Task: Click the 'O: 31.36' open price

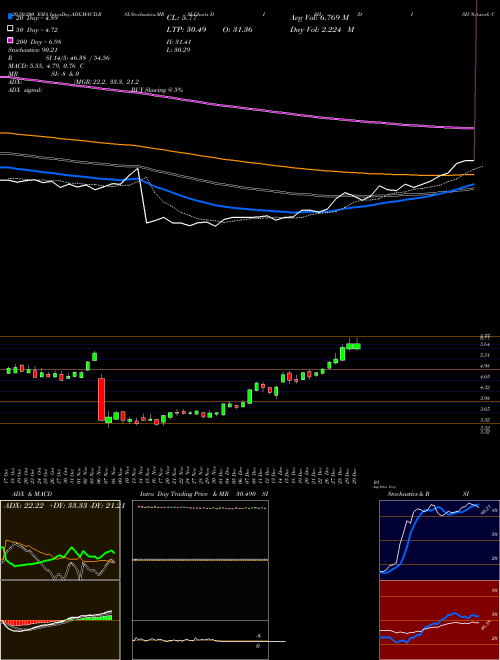Action: pos(237,30)
